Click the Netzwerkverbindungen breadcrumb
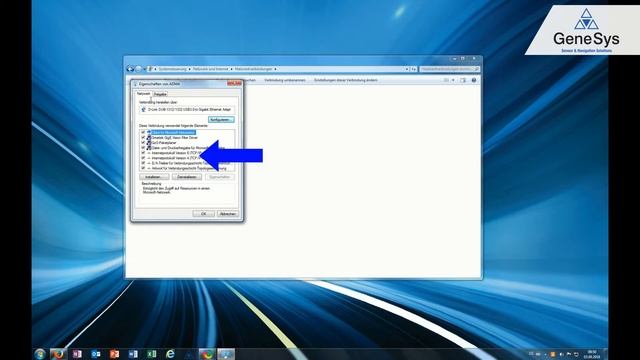Image resolution: width=640 pixels, height=360 pixels. [x=253, y=69]
